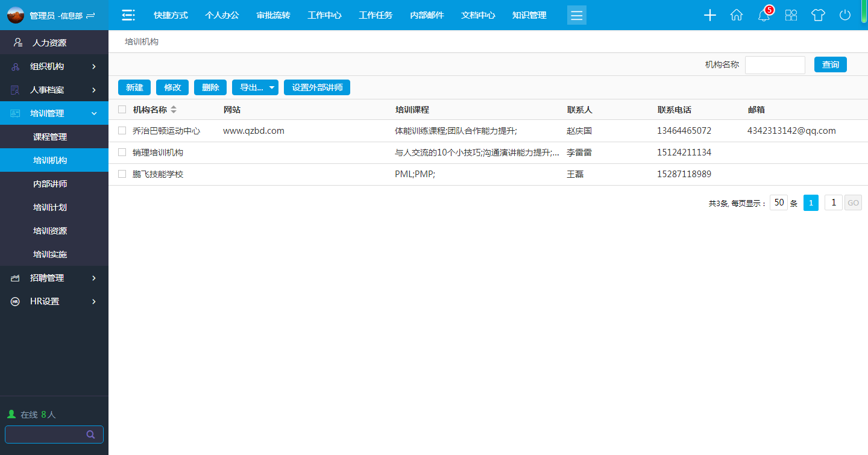
Task: Switch department using the swap arrows icon
Action: coord(90,16)
